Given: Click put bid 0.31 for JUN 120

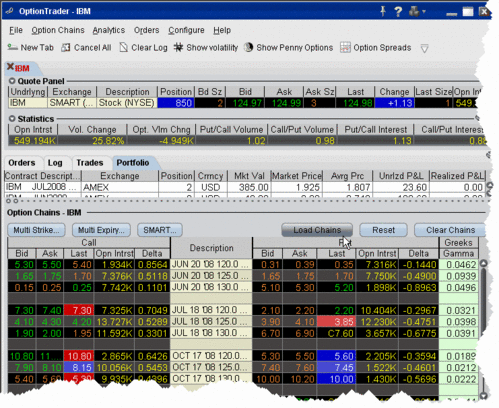Looking at the screenshot, I should click(268, 265).
